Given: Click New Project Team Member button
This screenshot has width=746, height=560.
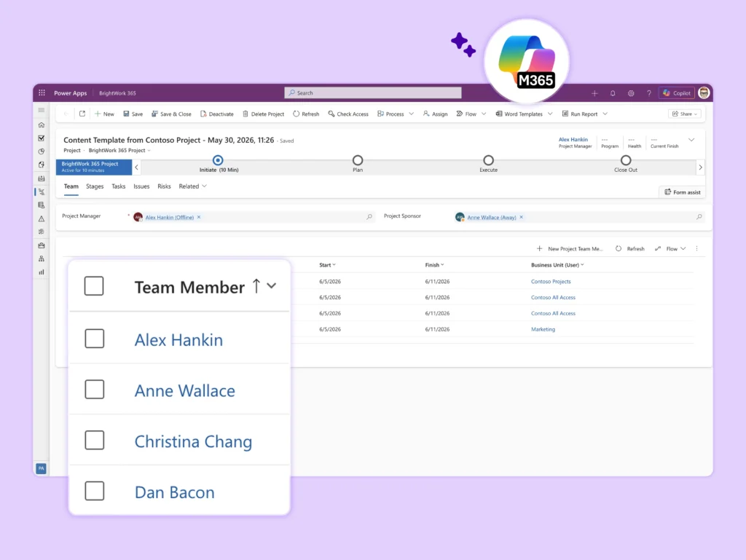Looking at the screenshot, I should click(570, 248).
